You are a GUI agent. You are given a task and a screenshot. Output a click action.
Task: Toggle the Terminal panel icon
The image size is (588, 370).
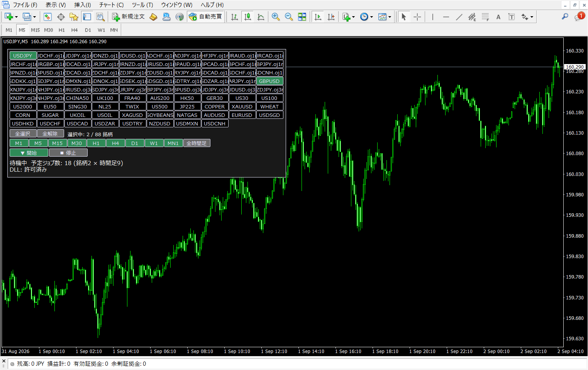click(87, 17)
